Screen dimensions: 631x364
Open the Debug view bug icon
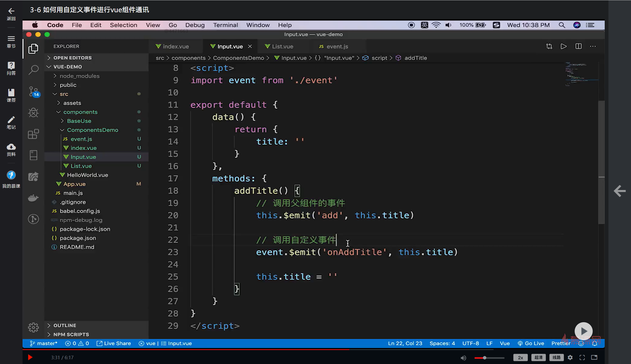click(x=33, y=113)
